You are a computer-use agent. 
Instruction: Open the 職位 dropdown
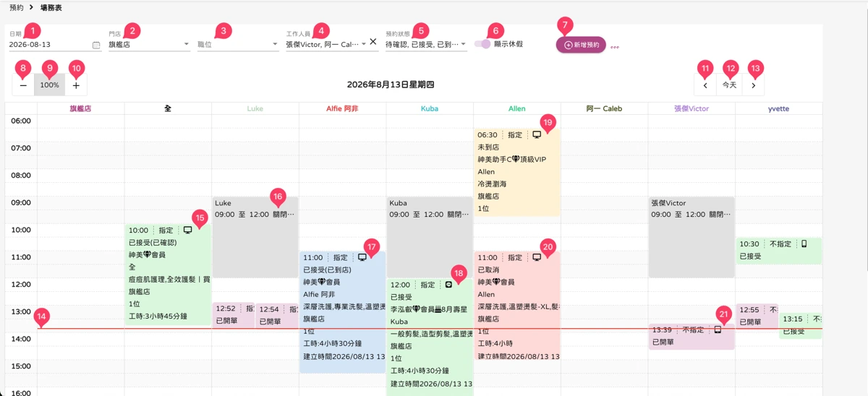(238, 44)
